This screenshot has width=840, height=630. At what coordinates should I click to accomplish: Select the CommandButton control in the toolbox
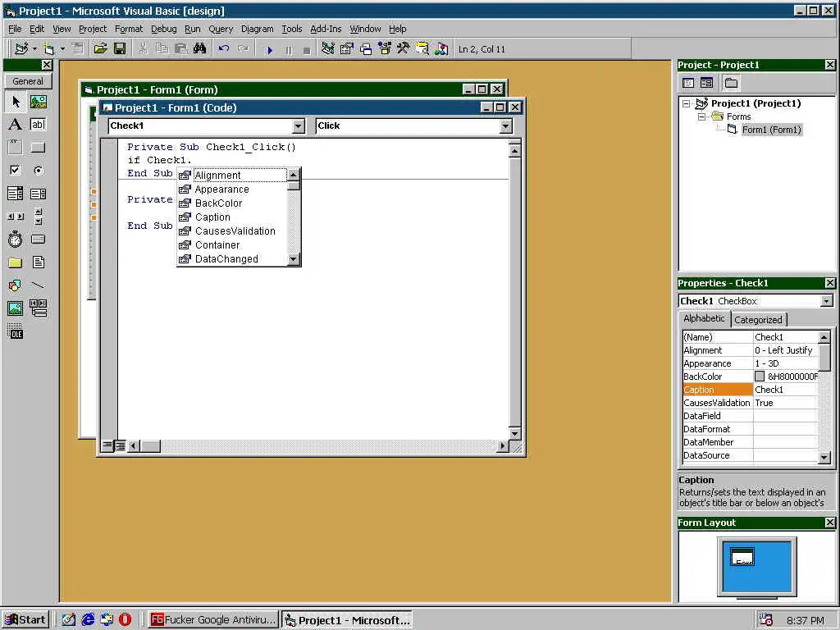[38, 148]
